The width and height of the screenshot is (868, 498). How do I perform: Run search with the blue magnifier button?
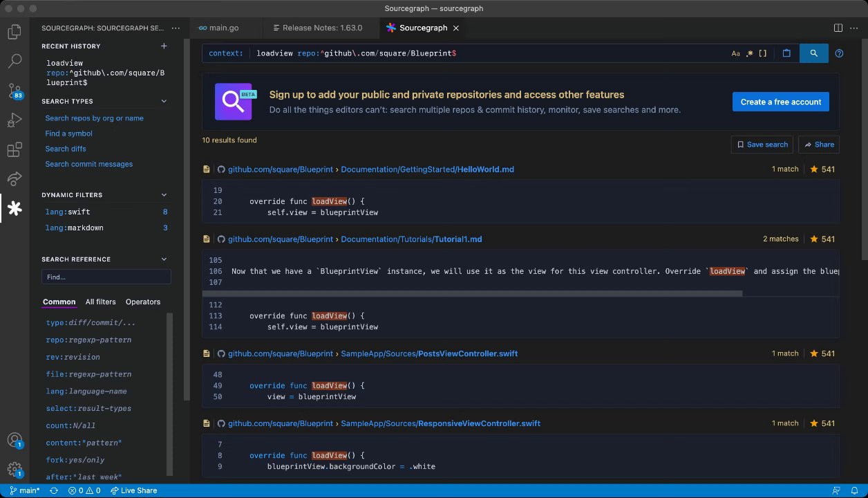814,53
